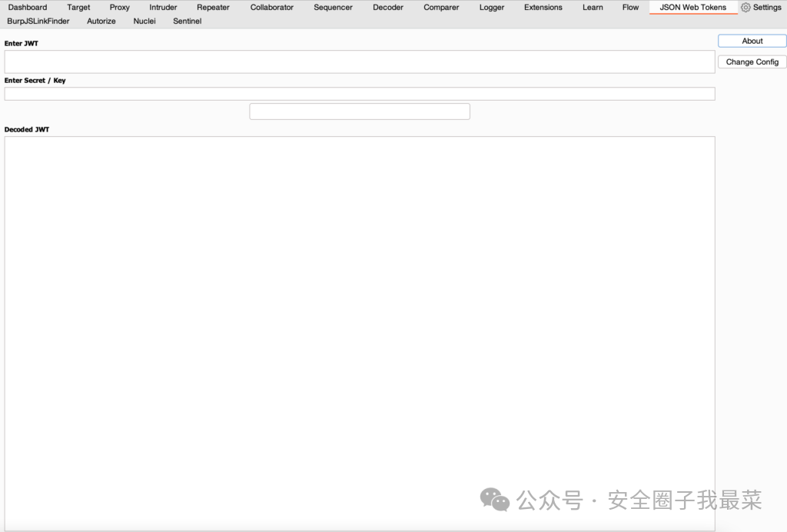Switch to the Target tab

pyautogui.click(x=78, y=7)
